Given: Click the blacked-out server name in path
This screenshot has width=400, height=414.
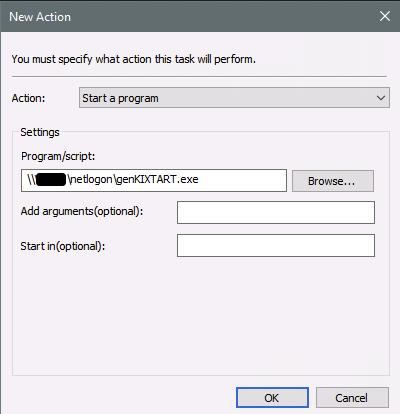Looking at the screenshot, I should (x=51, y=179).
